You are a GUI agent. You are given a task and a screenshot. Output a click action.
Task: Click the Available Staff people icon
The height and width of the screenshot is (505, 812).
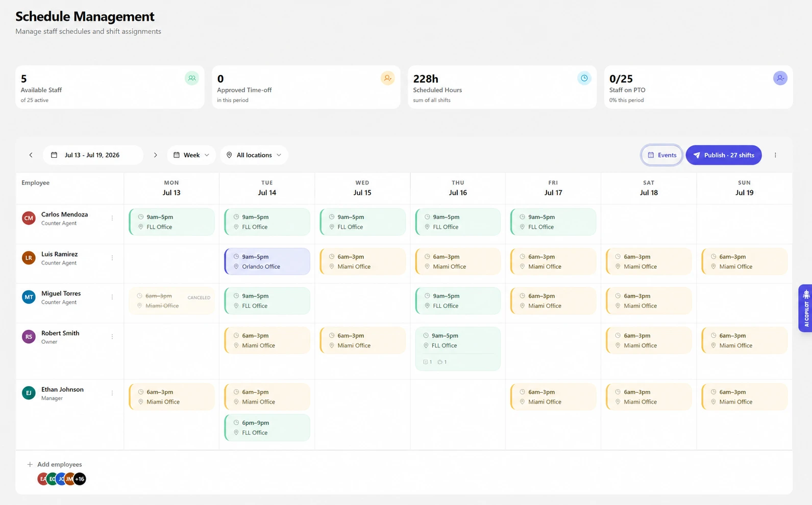pyautogui.click(x=192, y=78)
